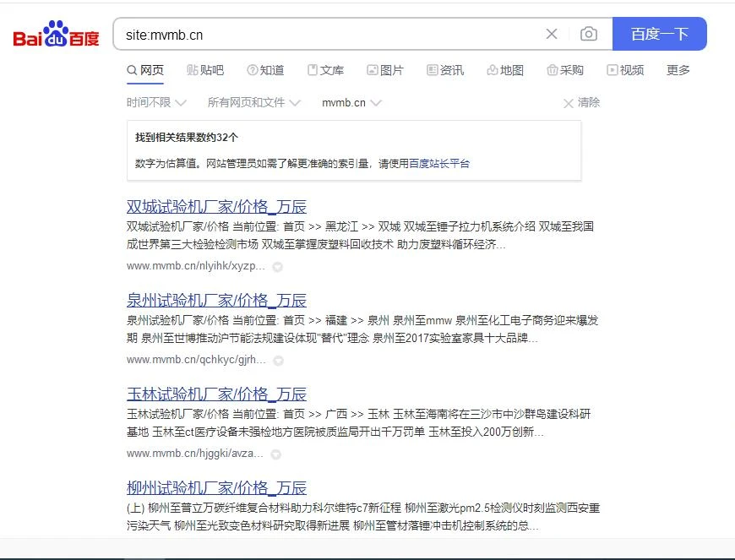
Task: Switch to the 贴吧 tab
Action: [205, 70]
